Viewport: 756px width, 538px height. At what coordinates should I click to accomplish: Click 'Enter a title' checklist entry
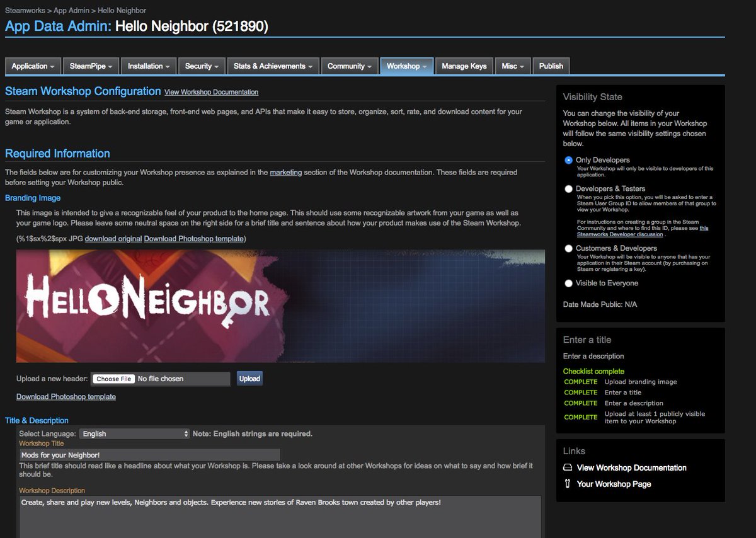[623, 392]
